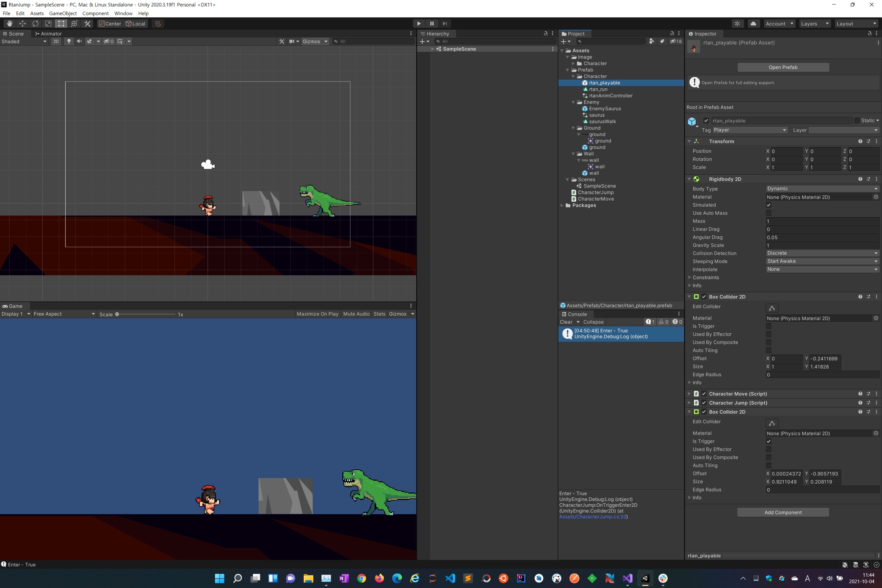
Task: Open Body Type dropdown showing Dynamic
Action: [x=822, y=189]
